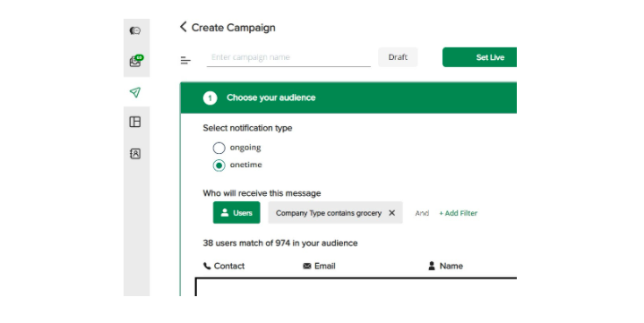
Task: Click the Contact column header
Action: (x=224, y=266)
